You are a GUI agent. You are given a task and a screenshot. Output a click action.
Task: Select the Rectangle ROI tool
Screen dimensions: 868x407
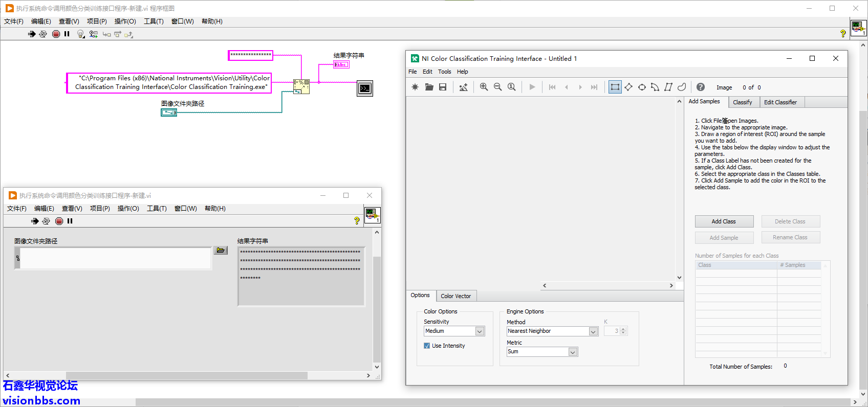pos(615,87)
